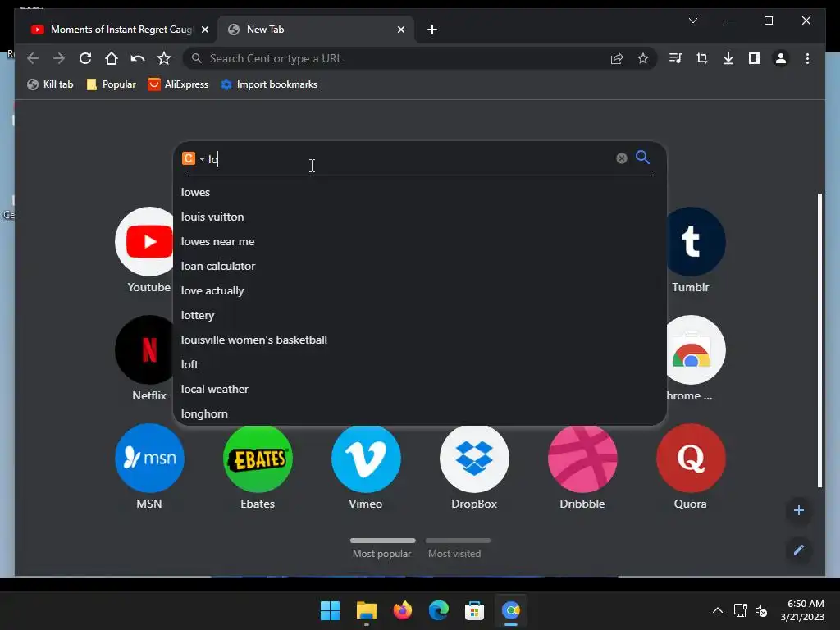Add a new shortcut with plus button
The width and height of the screenshot is (840, 630).
tap(799, 510)
